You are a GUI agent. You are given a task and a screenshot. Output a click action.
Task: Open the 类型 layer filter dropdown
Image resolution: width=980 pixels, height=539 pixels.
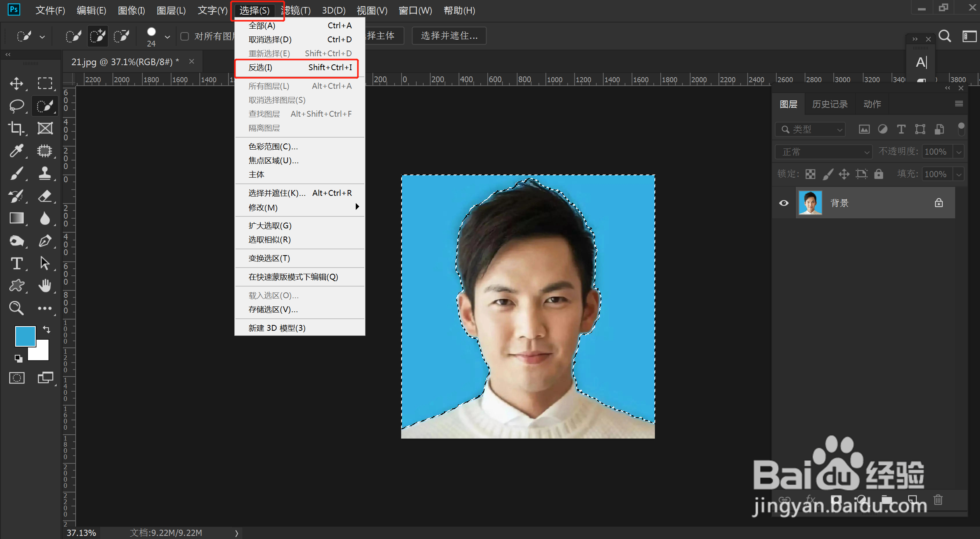pyautogui.click(x=810, y=129)
